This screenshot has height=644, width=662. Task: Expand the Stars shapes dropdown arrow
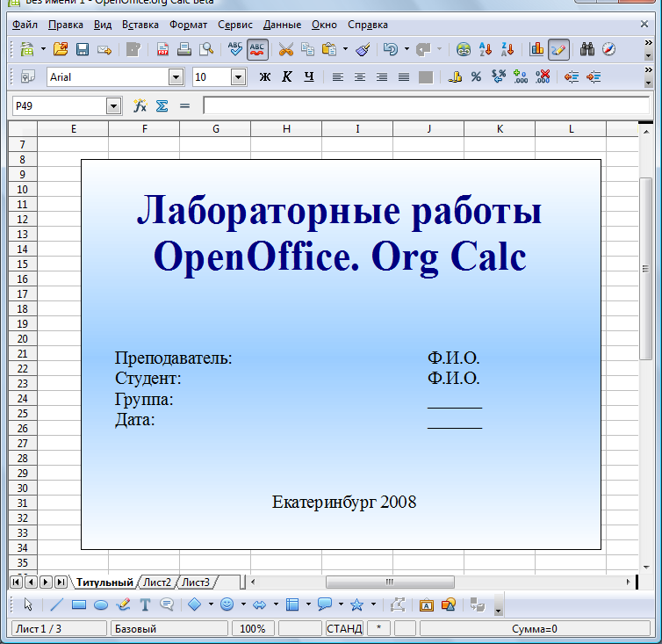point(374,604)
